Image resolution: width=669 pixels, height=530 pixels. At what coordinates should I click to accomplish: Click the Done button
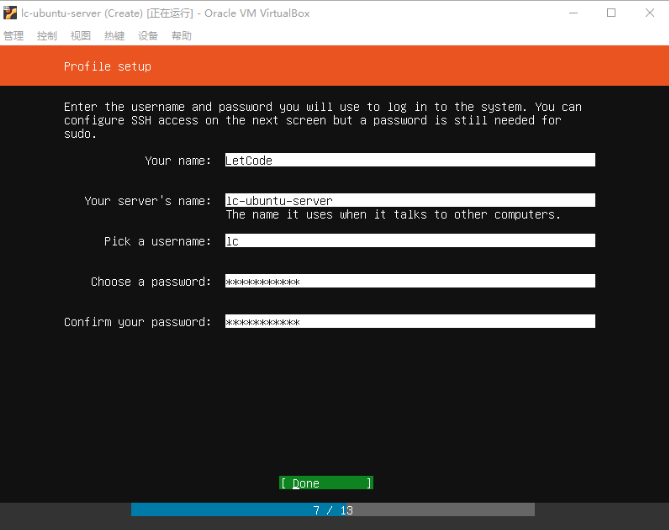click(326, 483)
